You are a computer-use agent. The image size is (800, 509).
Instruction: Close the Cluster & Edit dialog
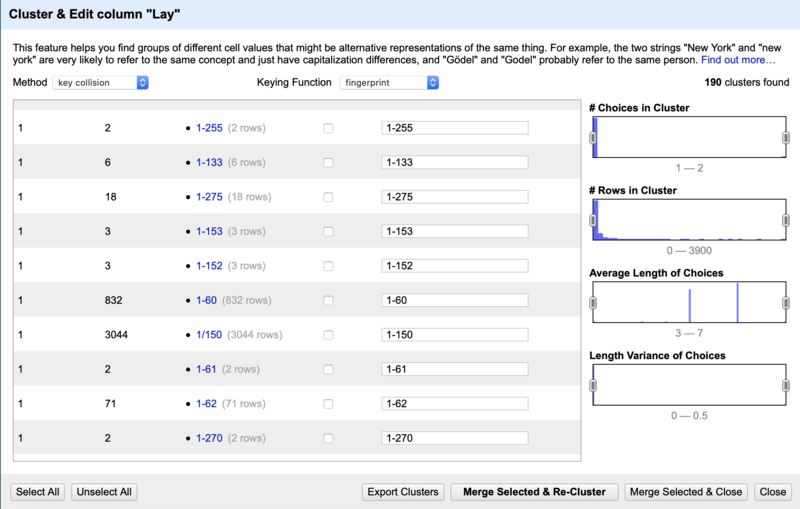[772, 492]
